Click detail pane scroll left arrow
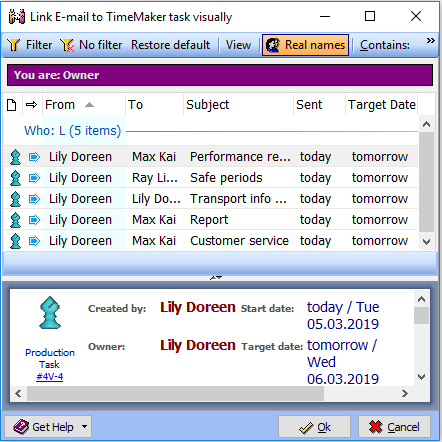This screenshot has height=442, width=442. coord(18,394)
